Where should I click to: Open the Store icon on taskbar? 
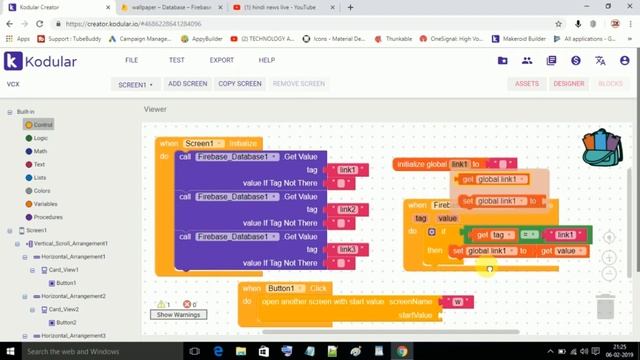point(264,351)
